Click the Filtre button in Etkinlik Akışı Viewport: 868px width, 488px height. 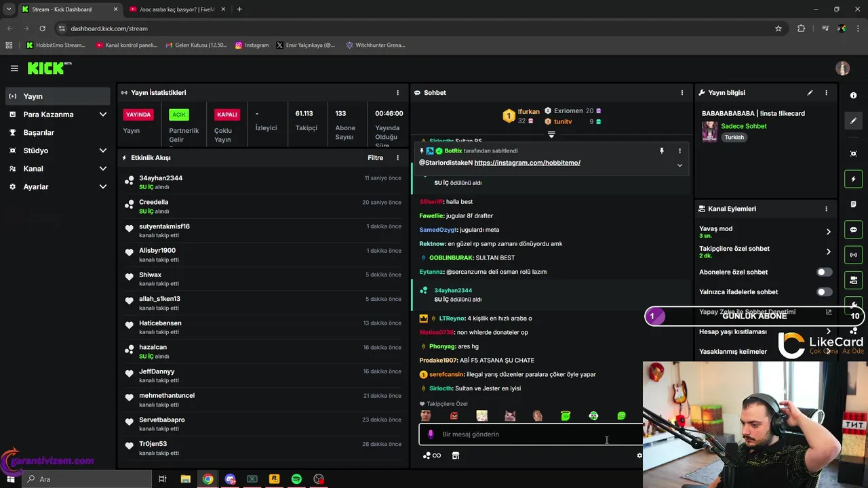tap(376, 158)
